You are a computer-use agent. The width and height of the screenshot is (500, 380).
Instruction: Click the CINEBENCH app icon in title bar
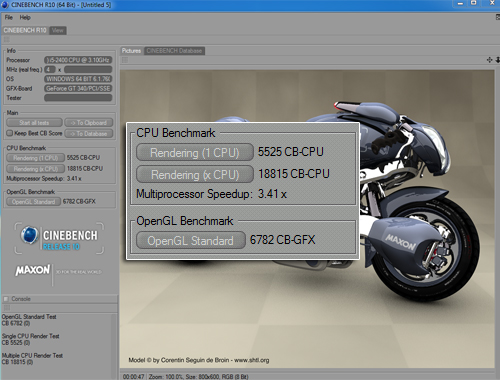click(x=5, y=5)
